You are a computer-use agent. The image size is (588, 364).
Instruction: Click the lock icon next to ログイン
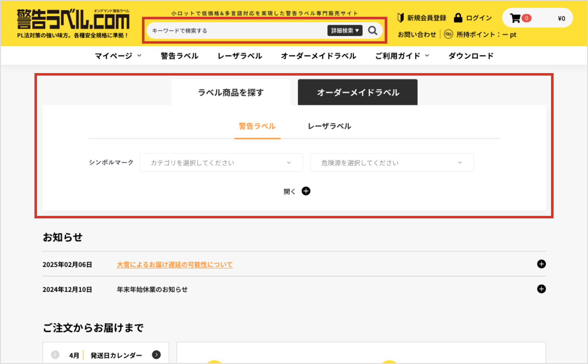458,18
